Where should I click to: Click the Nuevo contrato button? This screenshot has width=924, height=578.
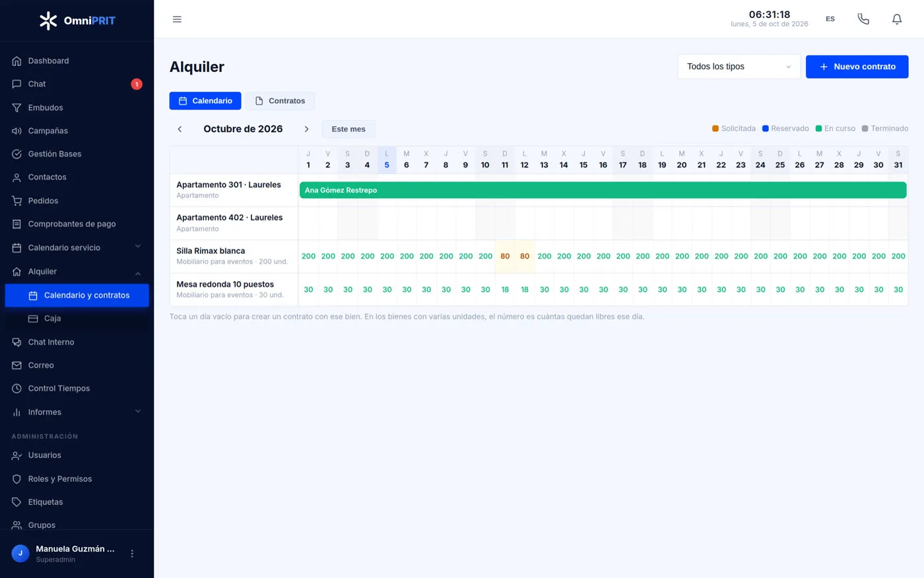coord(857,67)
